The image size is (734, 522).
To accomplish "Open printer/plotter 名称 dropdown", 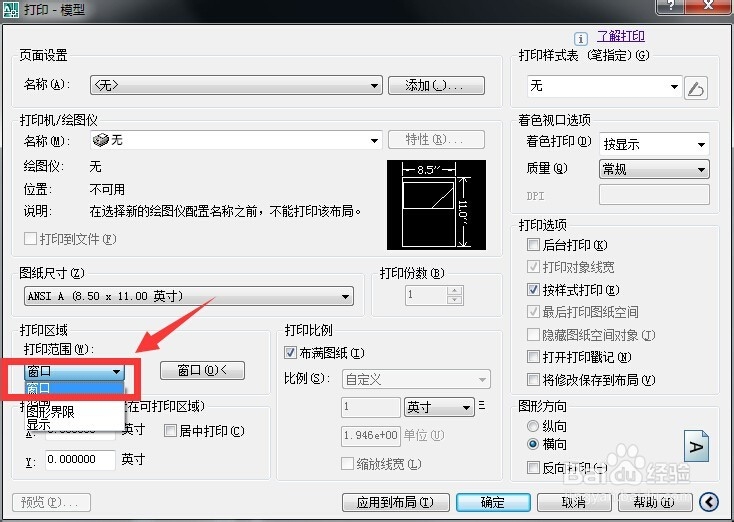I will [x=236, y=140].
